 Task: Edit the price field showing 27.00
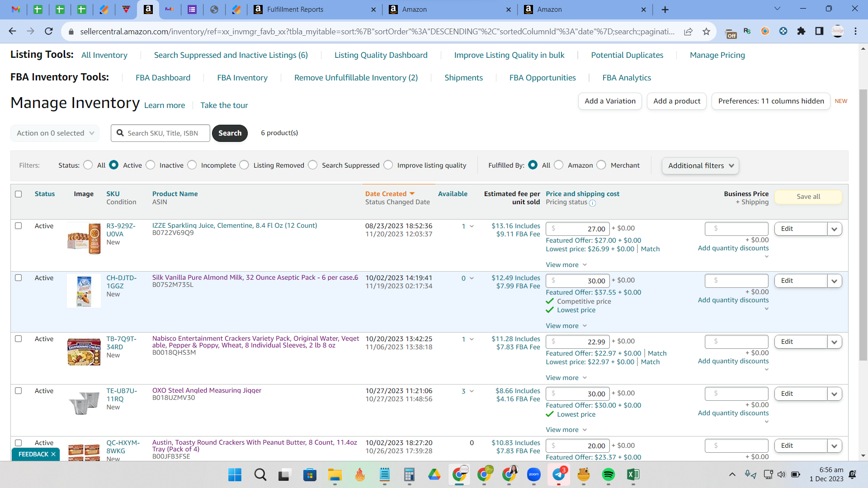click(x=578, y=229)
